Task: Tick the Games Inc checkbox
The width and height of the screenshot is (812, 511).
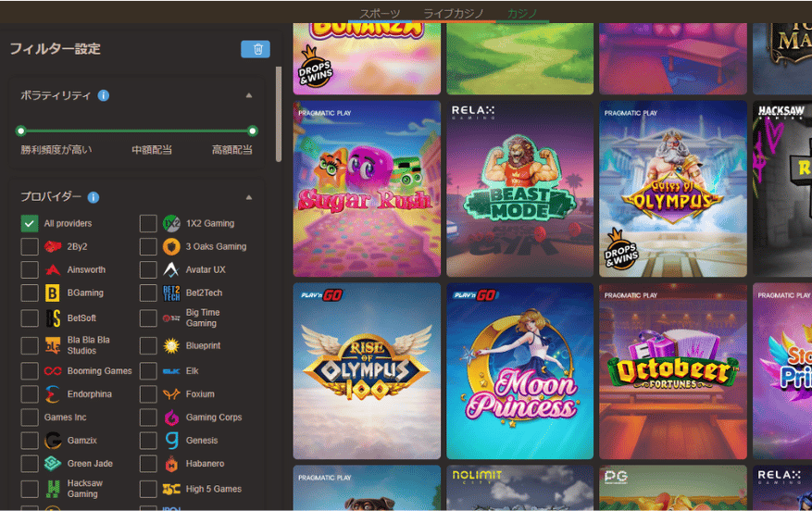Action: (x=30, y=418)
